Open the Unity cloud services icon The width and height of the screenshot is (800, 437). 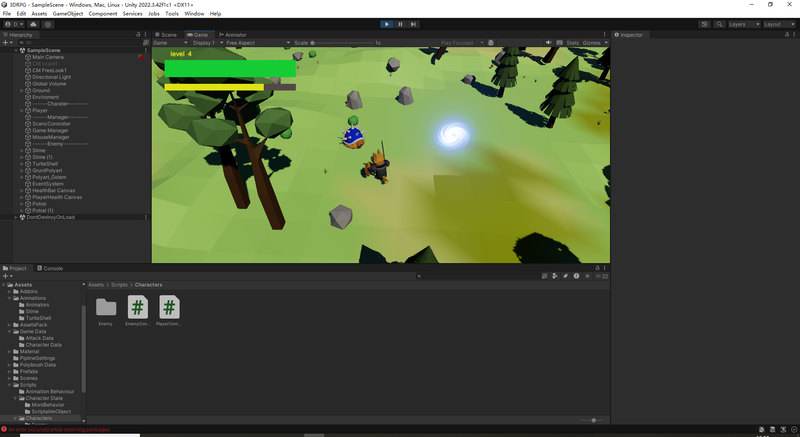pyautogui.click(x=33, y=24)
